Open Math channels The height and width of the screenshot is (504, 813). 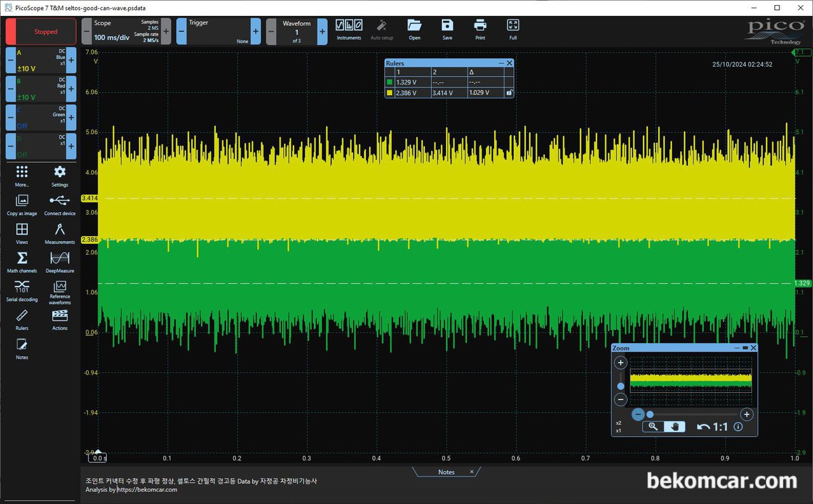22,262
